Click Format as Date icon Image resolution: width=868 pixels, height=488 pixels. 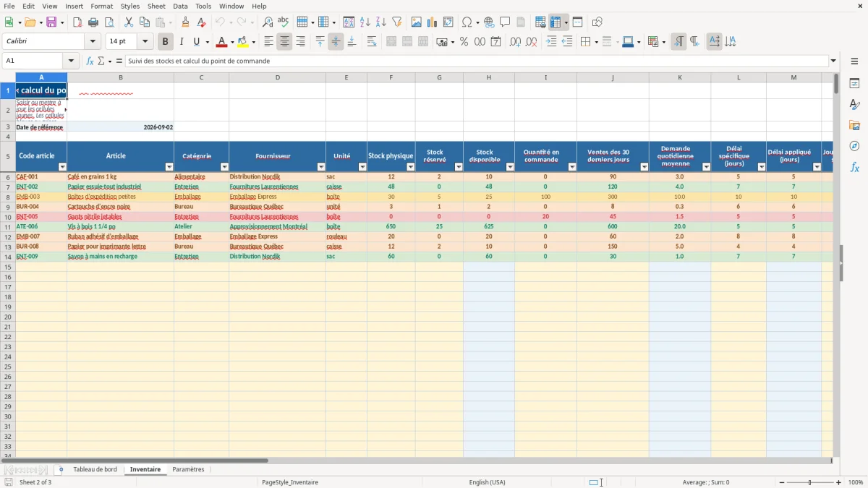point(496,42)
